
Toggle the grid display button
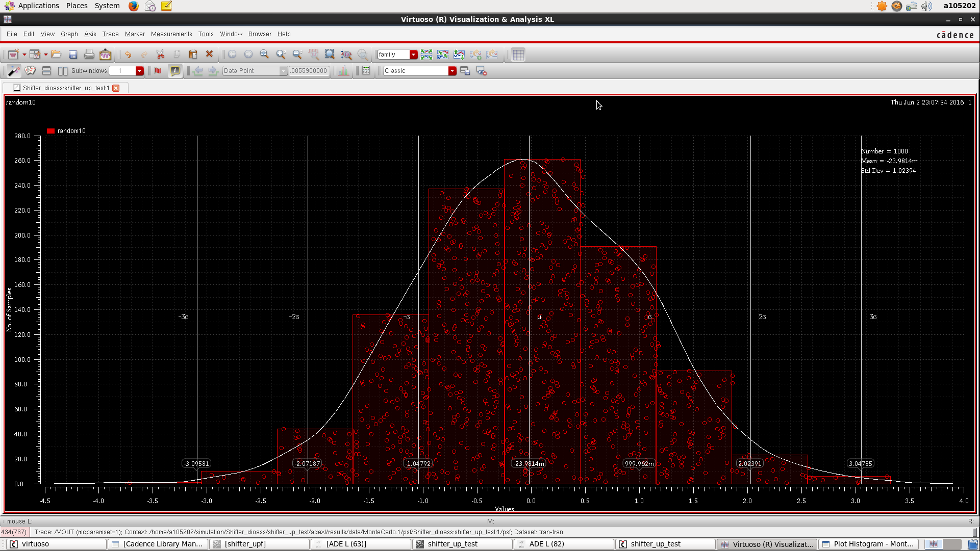tap(518, 55)
